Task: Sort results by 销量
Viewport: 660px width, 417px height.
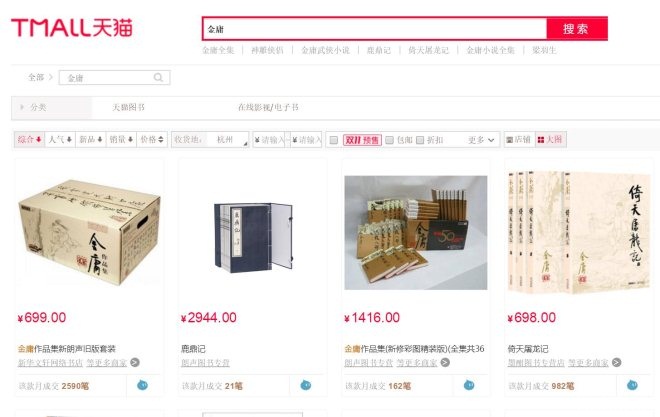Action: (x=121, y=140)
